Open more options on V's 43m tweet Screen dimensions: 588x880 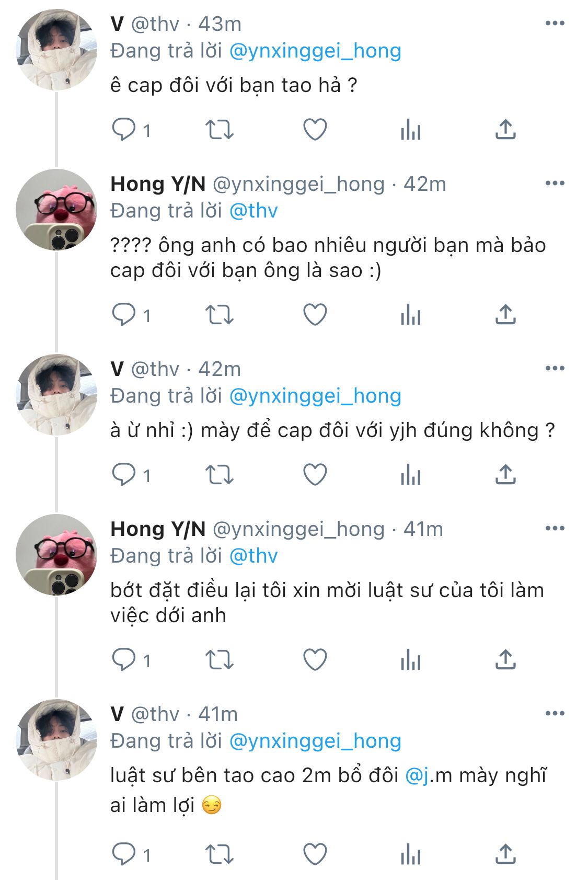tap(555, 23)
